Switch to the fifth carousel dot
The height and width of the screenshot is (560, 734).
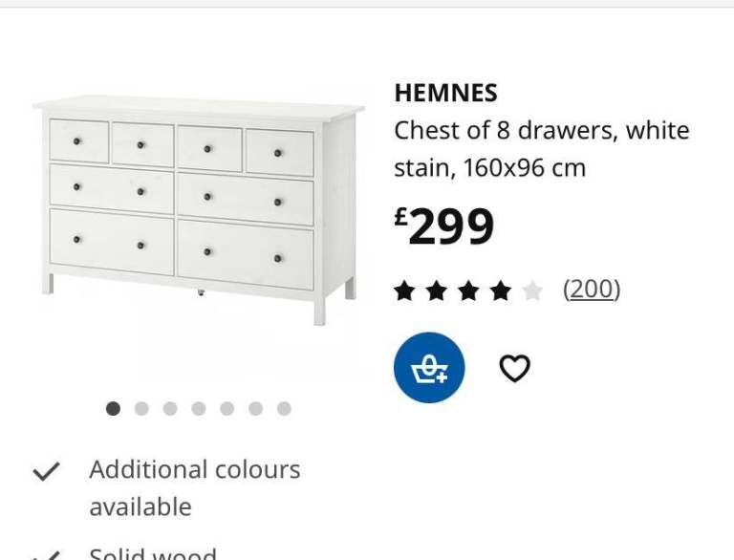227,408
